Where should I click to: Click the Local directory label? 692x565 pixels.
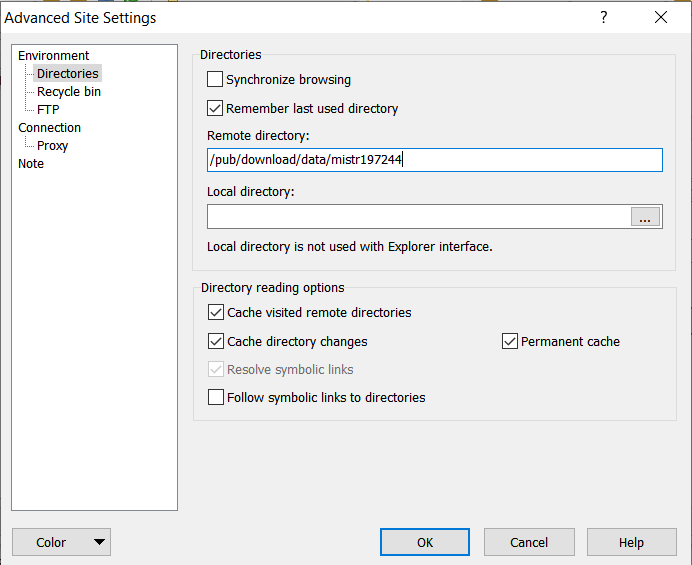[251, 192]
